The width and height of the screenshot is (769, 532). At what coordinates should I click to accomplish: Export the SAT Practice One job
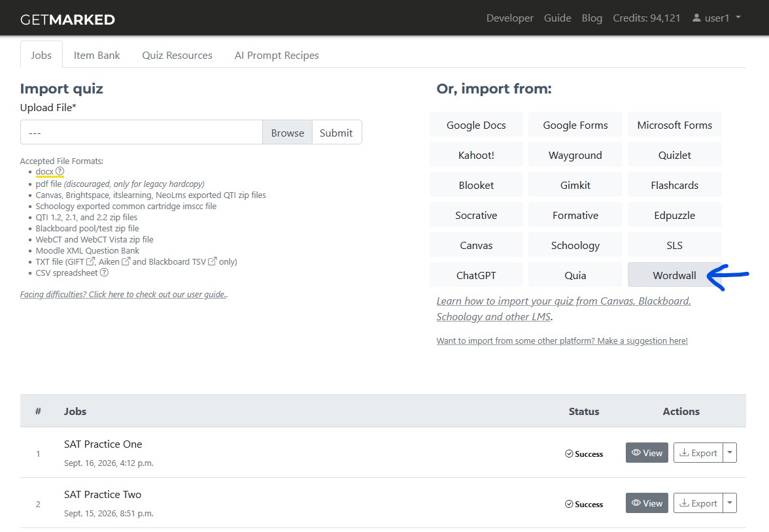698,452
